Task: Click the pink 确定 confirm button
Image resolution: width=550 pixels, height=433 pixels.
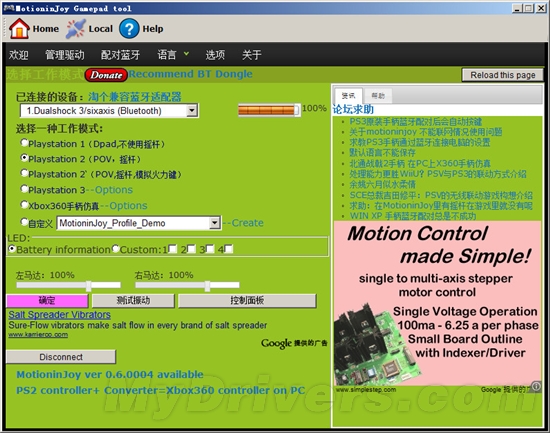Action: point(47,300)
